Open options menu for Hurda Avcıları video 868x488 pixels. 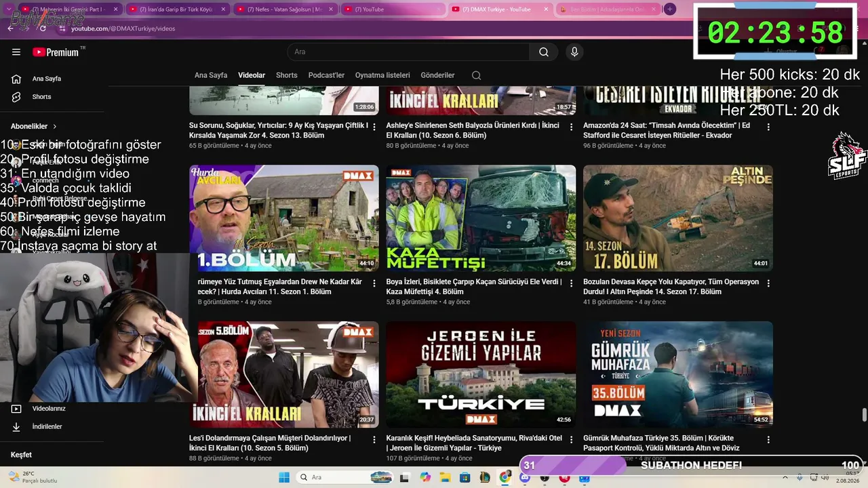click(x=374, y=283)
